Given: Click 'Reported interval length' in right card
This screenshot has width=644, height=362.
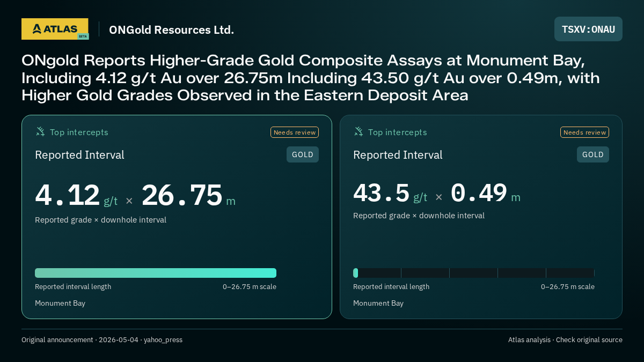Looking at the screenshot, I should (x=391, y=287).
